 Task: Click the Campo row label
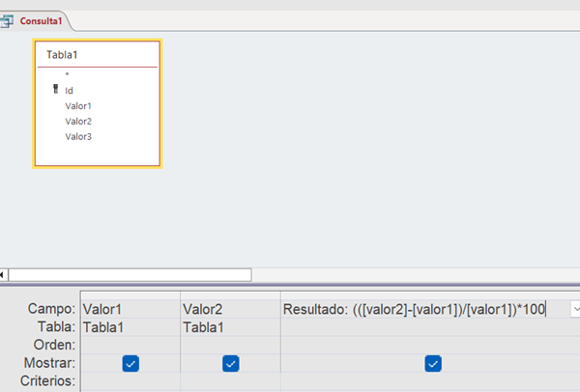51,309
